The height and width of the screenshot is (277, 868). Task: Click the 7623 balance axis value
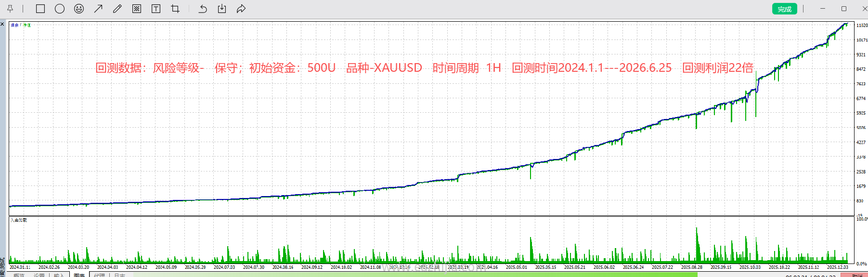click(x=861, y=84)
